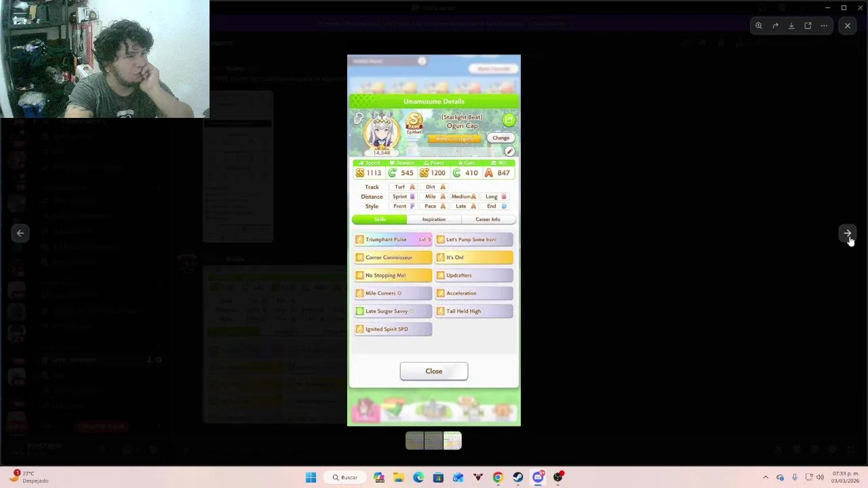The height and width of the screenshot is (488, 868).
Task: Click the Front style aptitude
Action: [403, 206]
